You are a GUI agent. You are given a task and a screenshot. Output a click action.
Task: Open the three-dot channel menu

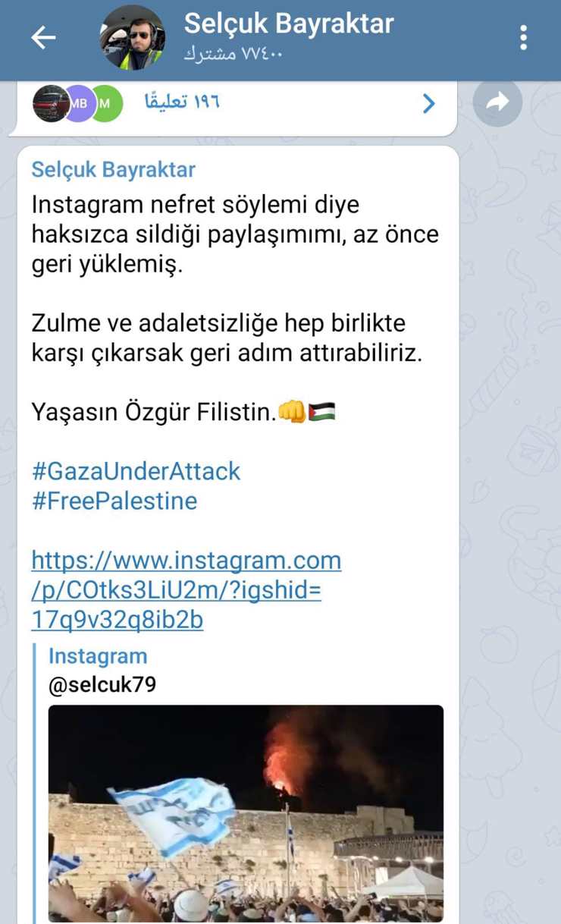(x=523, y=37)
